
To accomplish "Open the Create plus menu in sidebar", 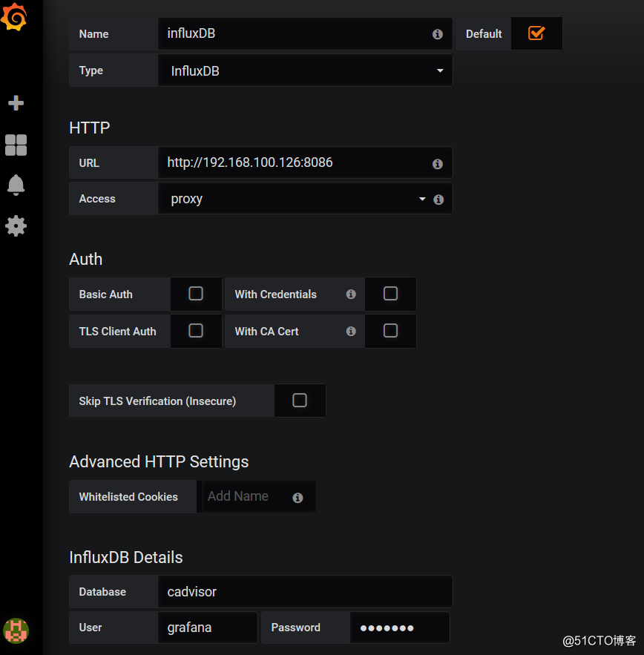I will [x=16, y=103].
